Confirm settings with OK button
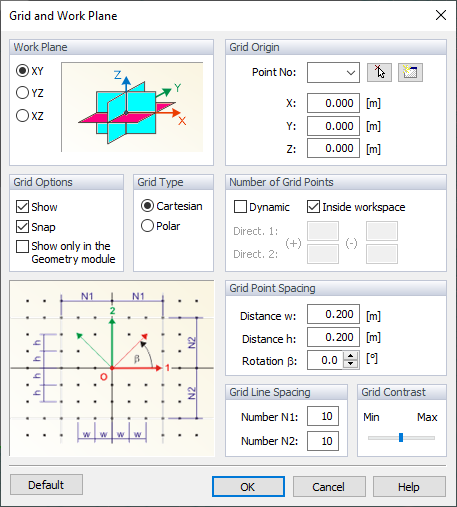Viewport: 457px width, 507px height. coord(248,487)
